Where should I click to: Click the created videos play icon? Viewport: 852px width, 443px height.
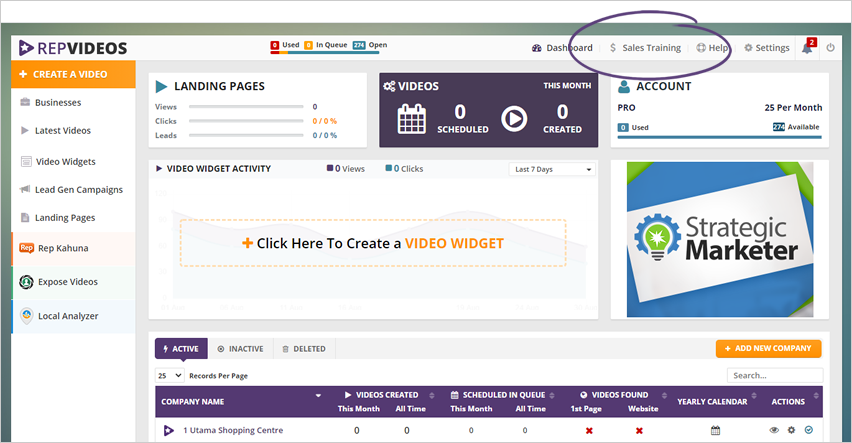click(x=514, y=119)
